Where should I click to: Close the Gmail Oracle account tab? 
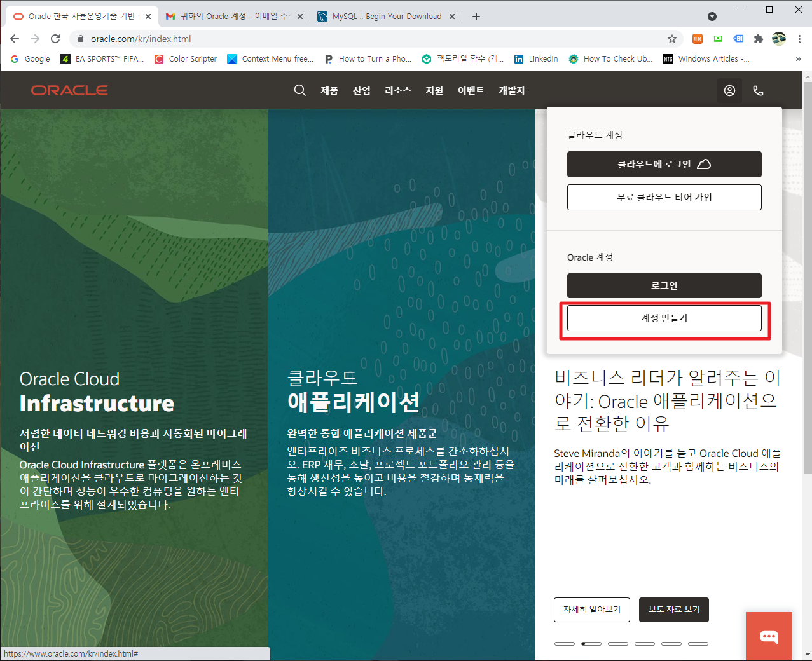coord(300,17)
